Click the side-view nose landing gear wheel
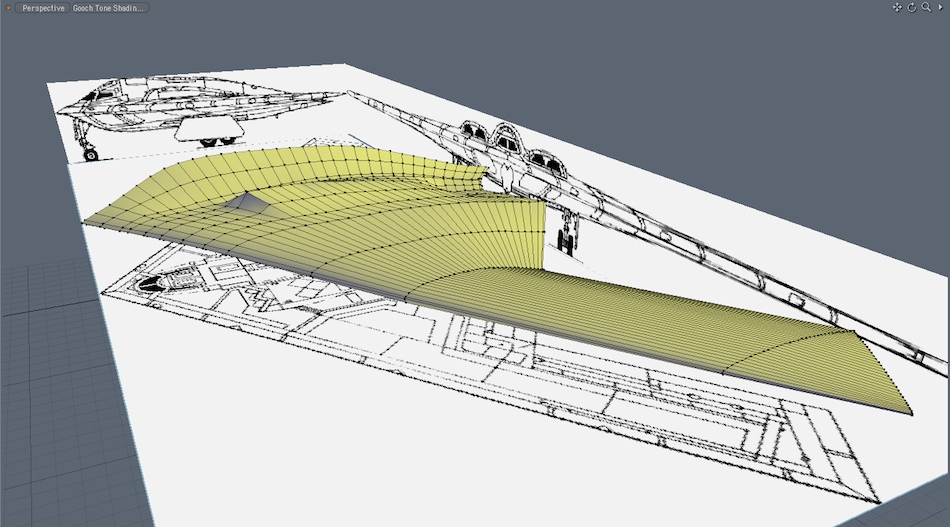The width and height of the screenshot is (950, 527). click(x=92, y=154)
